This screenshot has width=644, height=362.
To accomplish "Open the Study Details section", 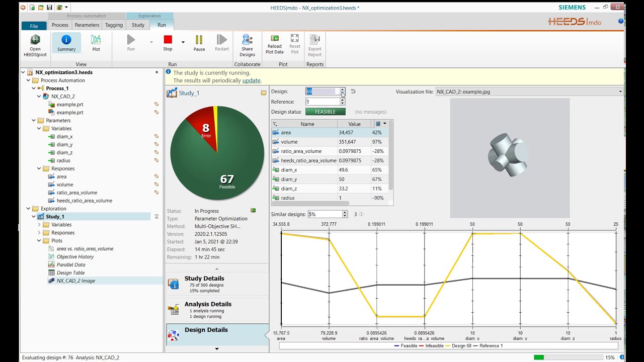I will pyautogui.click(x=217, y=284).
